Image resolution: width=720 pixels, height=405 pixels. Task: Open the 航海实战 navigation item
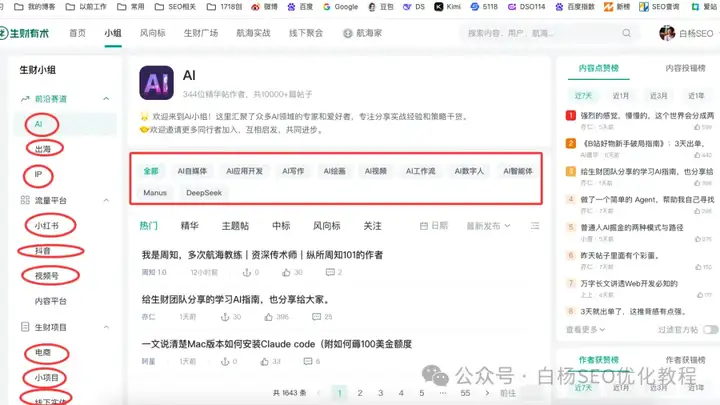(x=253, y=33)
